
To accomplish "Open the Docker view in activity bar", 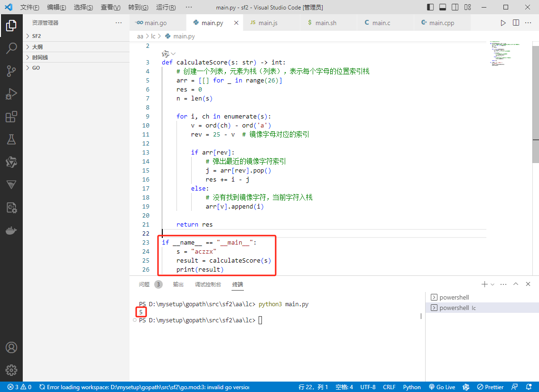I will pyautogui.click(x=11, y=230).
